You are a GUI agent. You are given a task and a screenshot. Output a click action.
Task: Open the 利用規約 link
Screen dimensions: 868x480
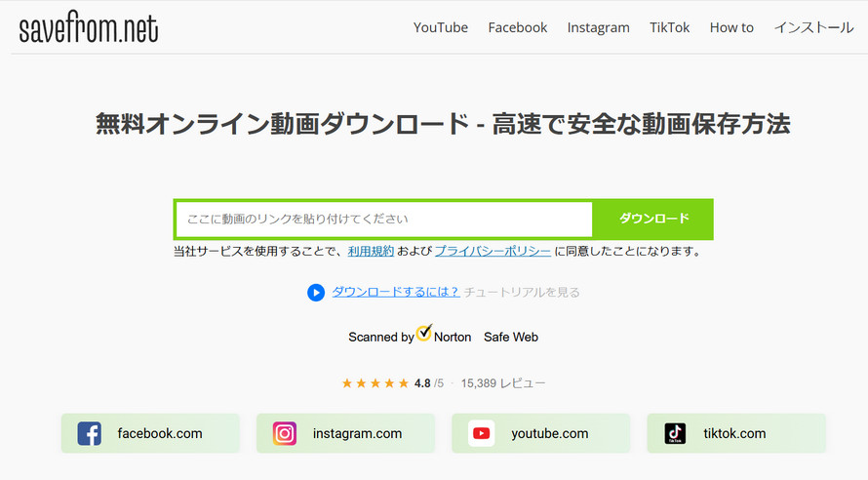pyautogui.click(x=371, y=252)
